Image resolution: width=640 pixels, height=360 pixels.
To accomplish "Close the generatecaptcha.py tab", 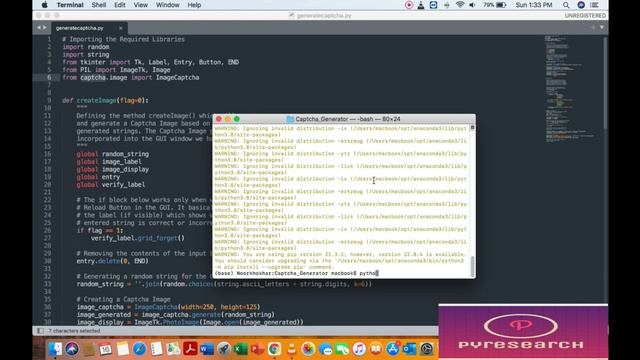I will tap(120, 28).
